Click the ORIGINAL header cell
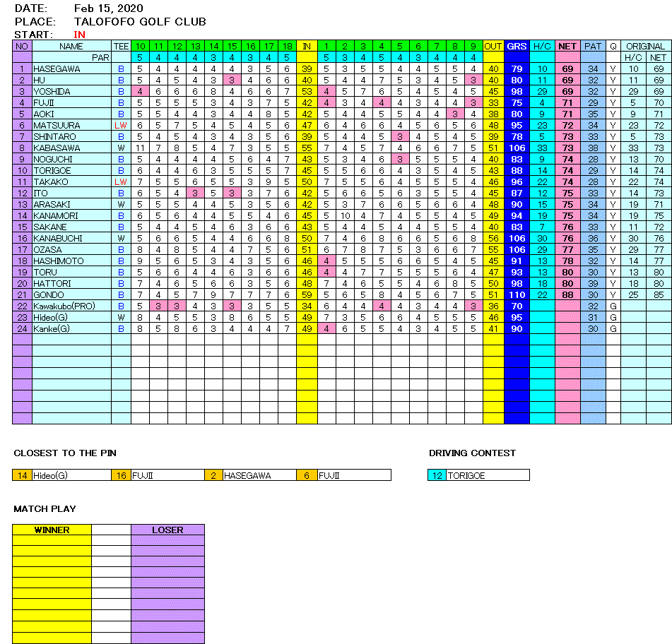672x644 pixels. point(645,47)
